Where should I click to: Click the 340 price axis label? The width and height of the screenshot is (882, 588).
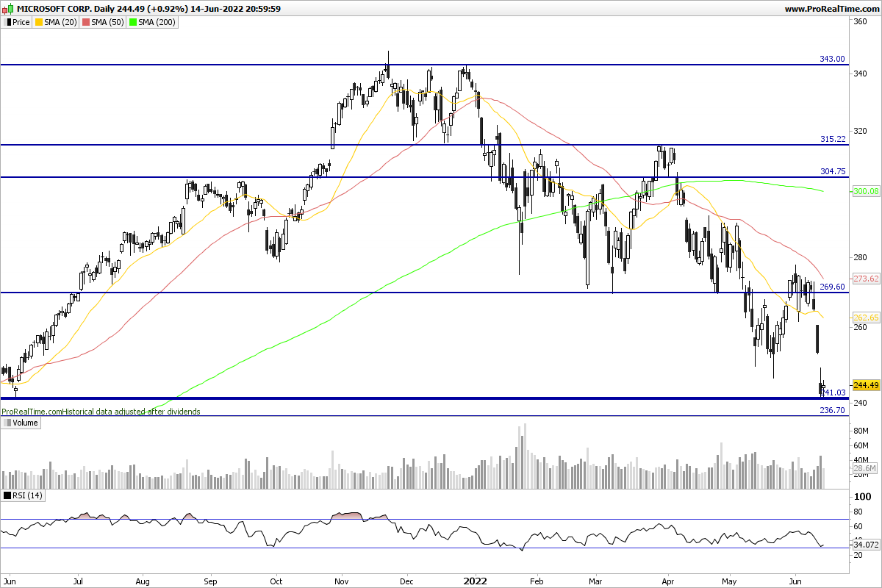point(861,73)
